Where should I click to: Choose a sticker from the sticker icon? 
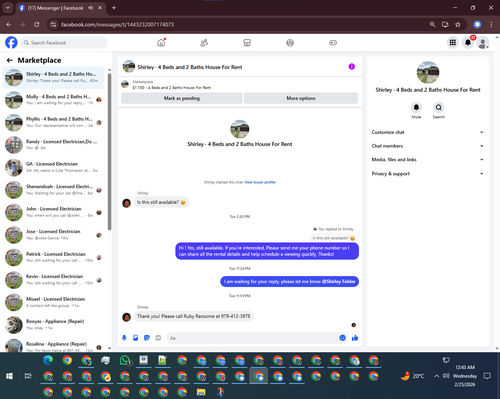coord(147,338)
